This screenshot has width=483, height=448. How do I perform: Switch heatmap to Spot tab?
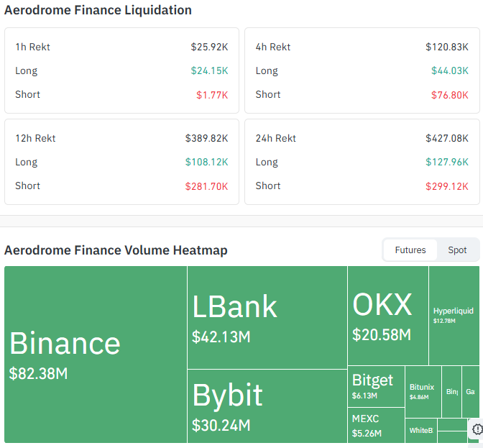457,250
